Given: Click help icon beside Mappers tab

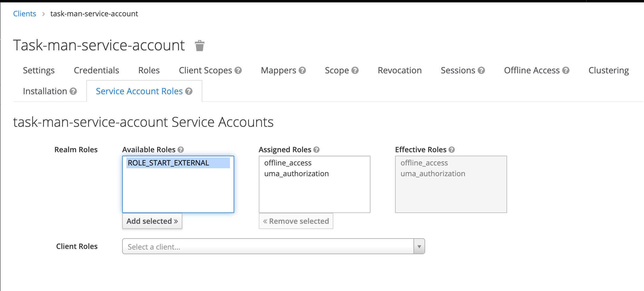Looking at the screenshot, I should (x=302, y=70).
